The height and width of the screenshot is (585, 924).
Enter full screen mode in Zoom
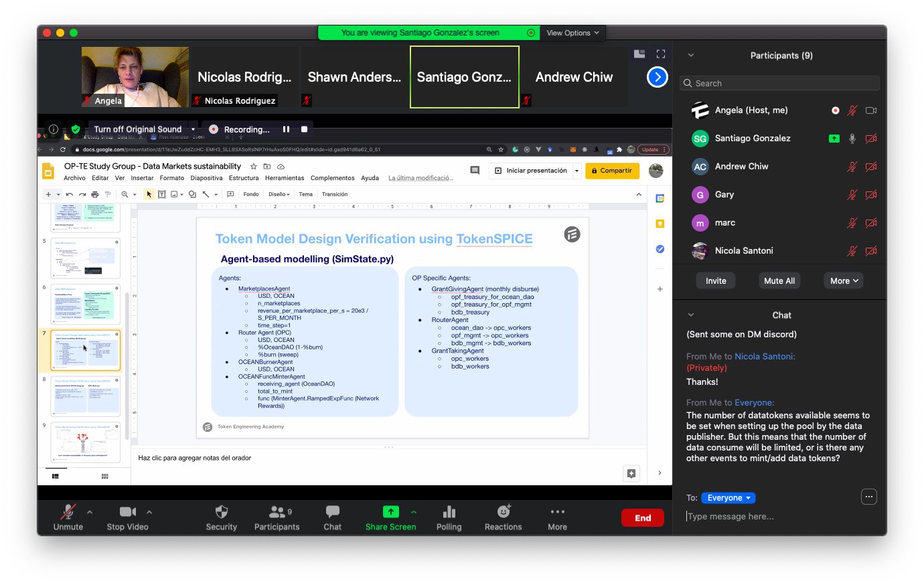click(661, 54)
